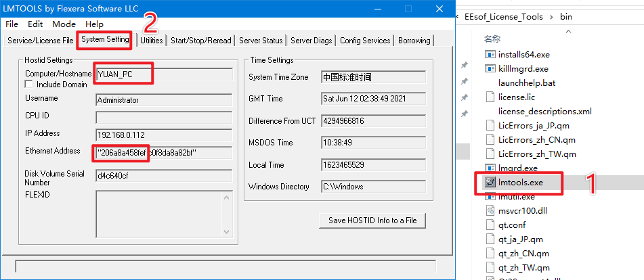644x280 pixels.
Task: Select the LicErrors_zh_CN.qm file icon
Action: 490,140
